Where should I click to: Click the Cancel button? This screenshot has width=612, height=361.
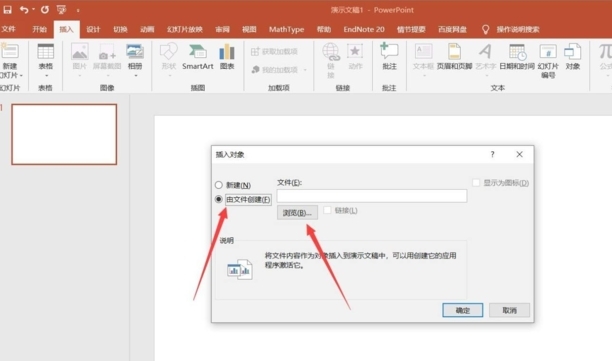[x=509, y=310]
